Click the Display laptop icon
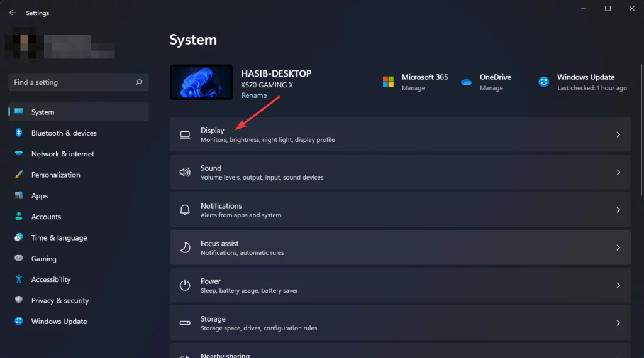The width and height of the screenshot is (644, 358). point(185,134)
